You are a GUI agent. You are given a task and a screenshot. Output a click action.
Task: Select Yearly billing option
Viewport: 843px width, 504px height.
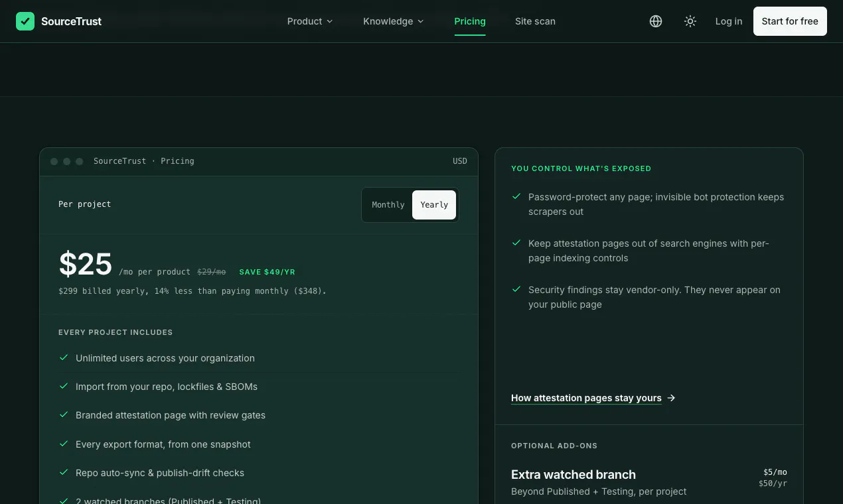(434, 205)
